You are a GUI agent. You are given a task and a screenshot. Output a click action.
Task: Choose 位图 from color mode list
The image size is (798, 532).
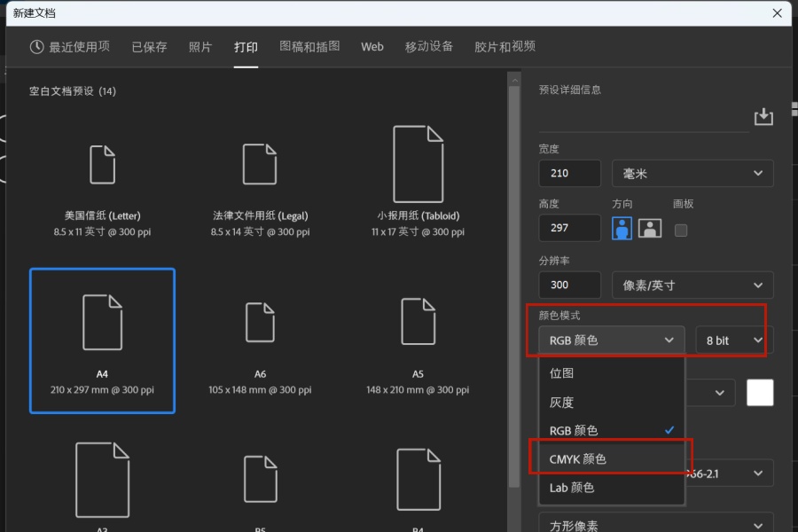(x=611, y=373)
